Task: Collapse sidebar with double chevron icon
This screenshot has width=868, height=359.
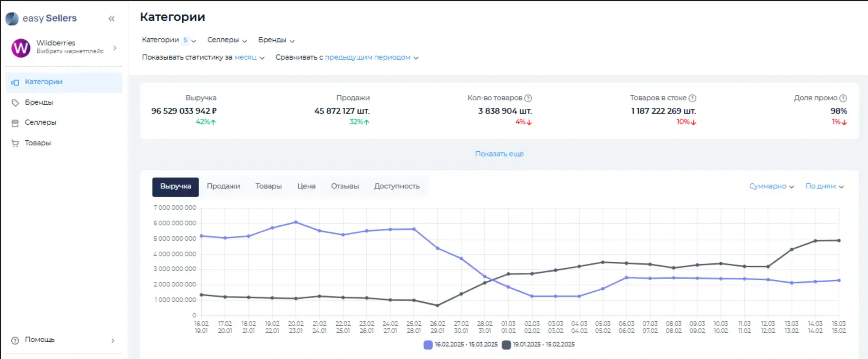Action: (111, 19)
